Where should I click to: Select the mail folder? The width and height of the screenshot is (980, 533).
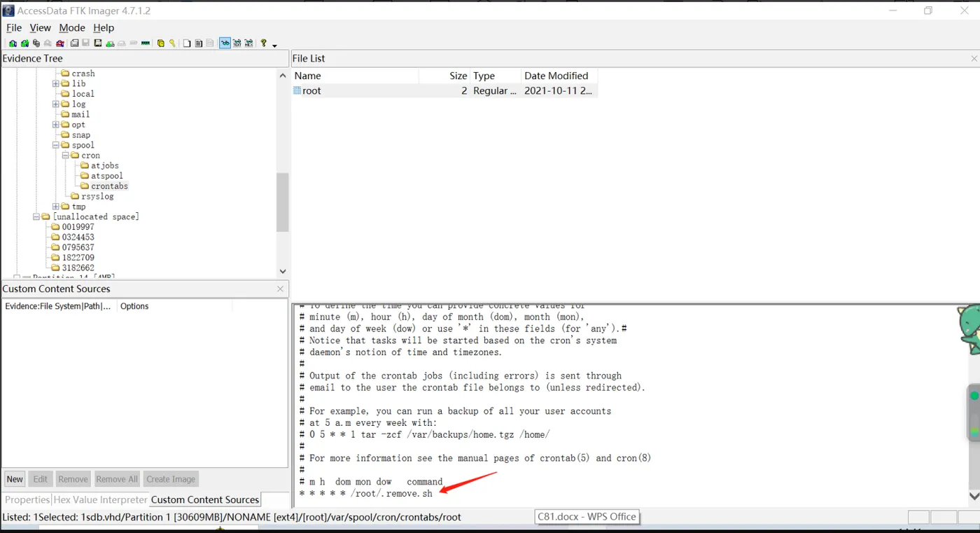[x=80, y=114]
